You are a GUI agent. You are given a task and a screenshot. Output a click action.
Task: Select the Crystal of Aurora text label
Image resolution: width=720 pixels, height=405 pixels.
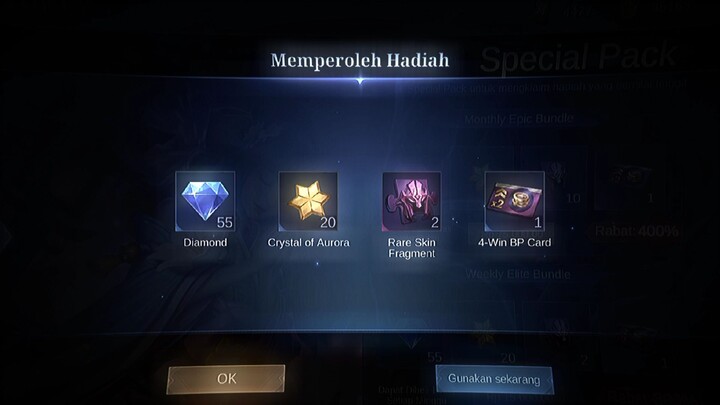click(309, 242)
